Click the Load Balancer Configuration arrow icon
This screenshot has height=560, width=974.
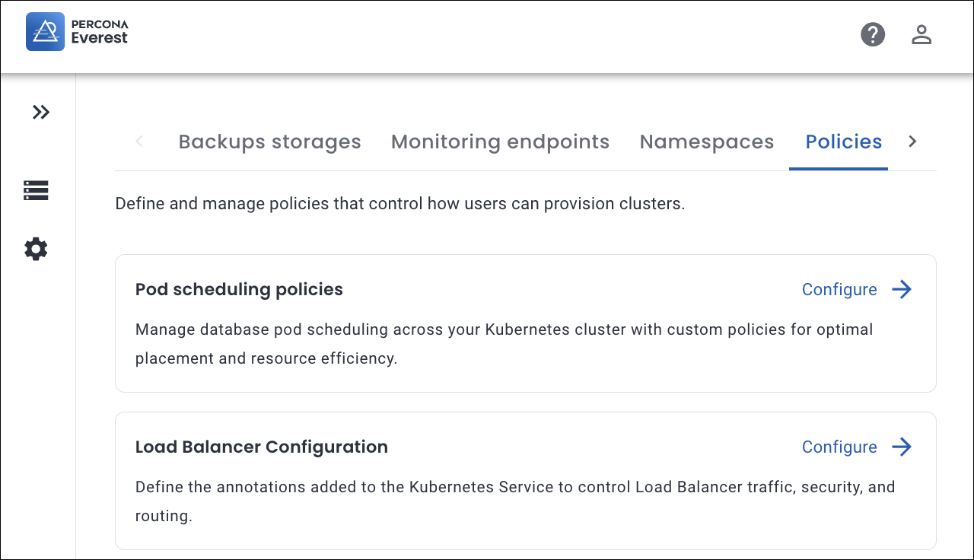coord(902,447)
